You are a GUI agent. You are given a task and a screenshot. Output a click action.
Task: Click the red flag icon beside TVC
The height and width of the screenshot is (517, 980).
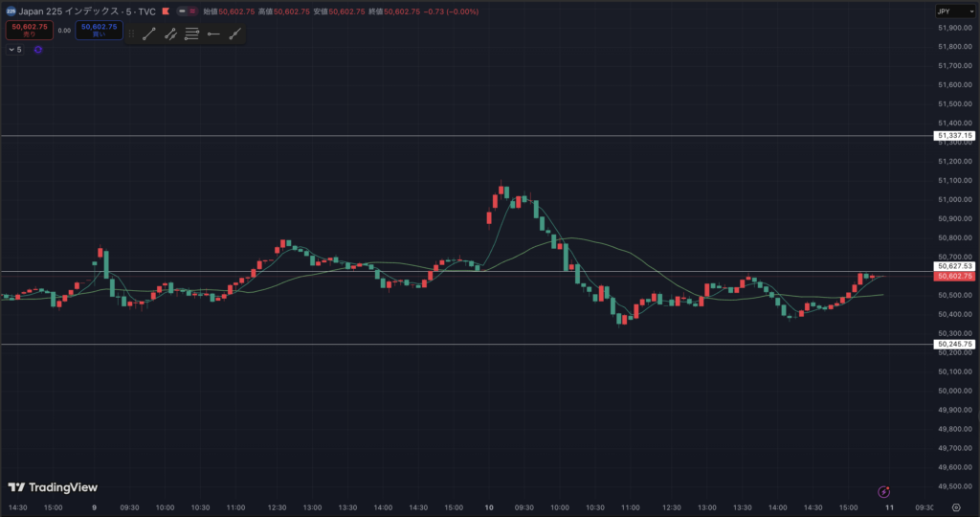pyautogui.click(x=167, y=11)
